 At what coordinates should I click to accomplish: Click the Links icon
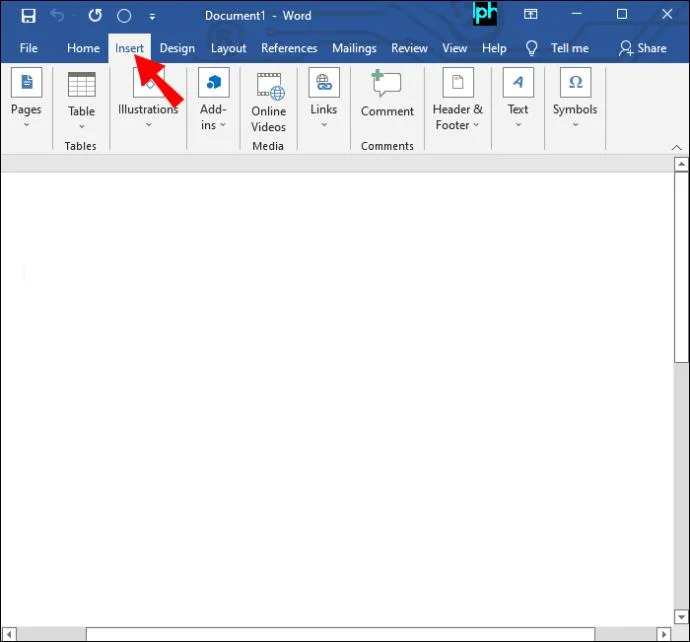324,82
